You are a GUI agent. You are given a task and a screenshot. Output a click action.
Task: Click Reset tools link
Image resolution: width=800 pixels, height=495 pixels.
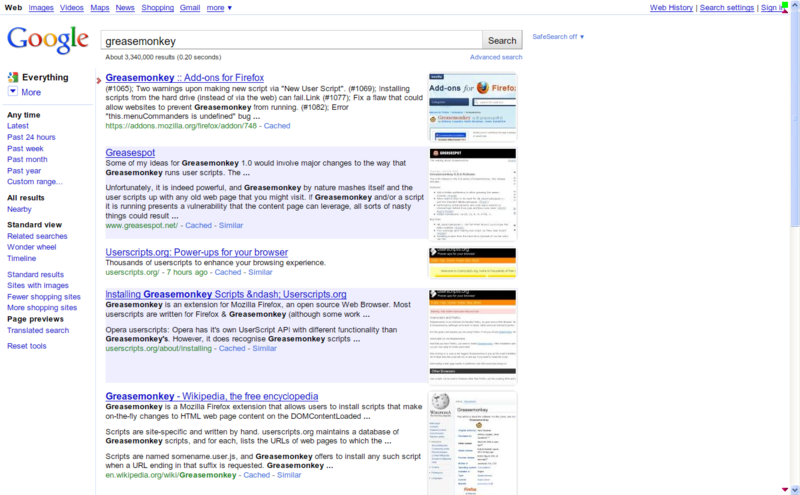point(27,346)
